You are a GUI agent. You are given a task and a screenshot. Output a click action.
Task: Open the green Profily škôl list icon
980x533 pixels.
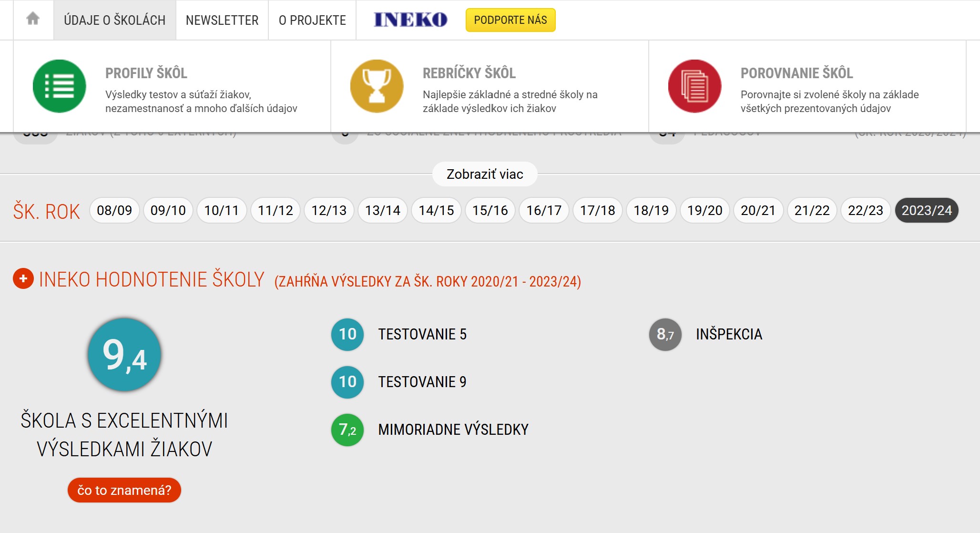point(60,86)
